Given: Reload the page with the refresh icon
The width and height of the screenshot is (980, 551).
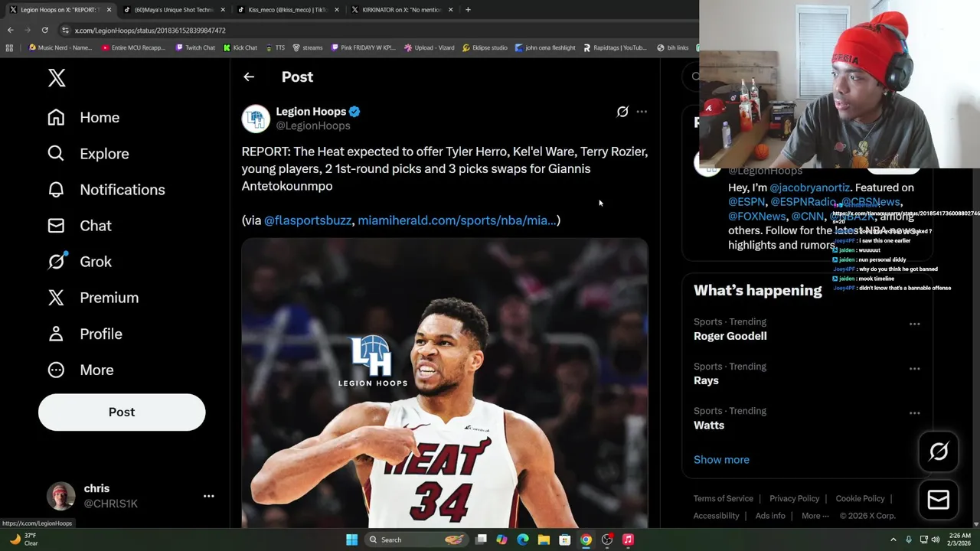Looking at the screenshot, I should (45, 30).
